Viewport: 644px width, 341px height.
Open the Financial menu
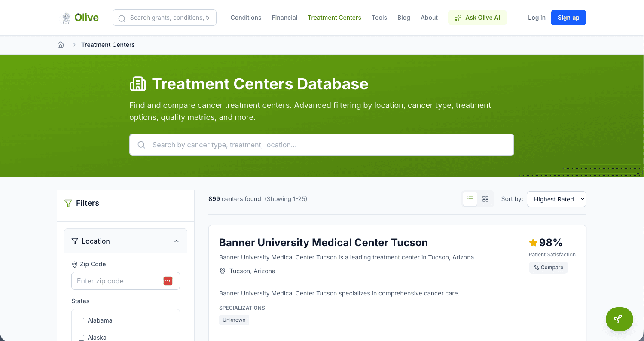pos(284,18)
